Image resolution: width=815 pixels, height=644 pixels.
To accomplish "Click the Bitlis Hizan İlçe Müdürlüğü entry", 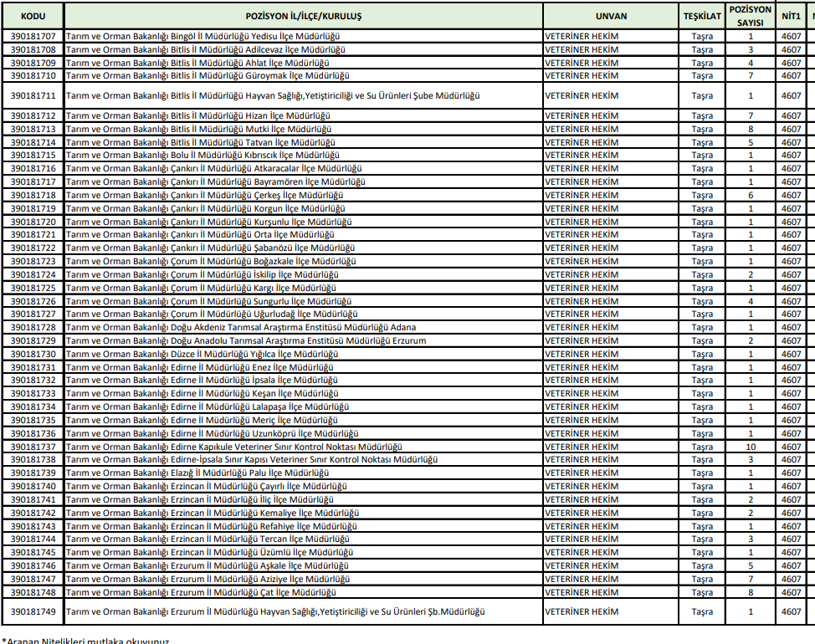I will 198,115.
